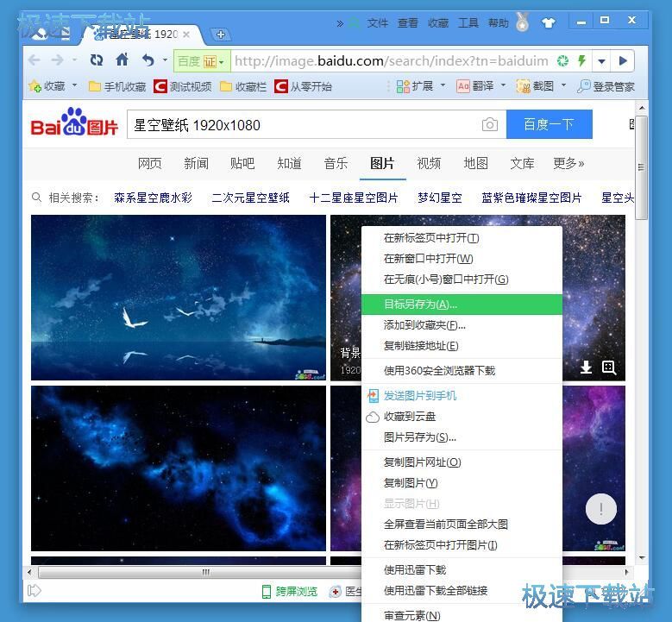The image size is (672, 622).
Task: Open the 收藏 menu in title bar
Action: click(438, 22)
